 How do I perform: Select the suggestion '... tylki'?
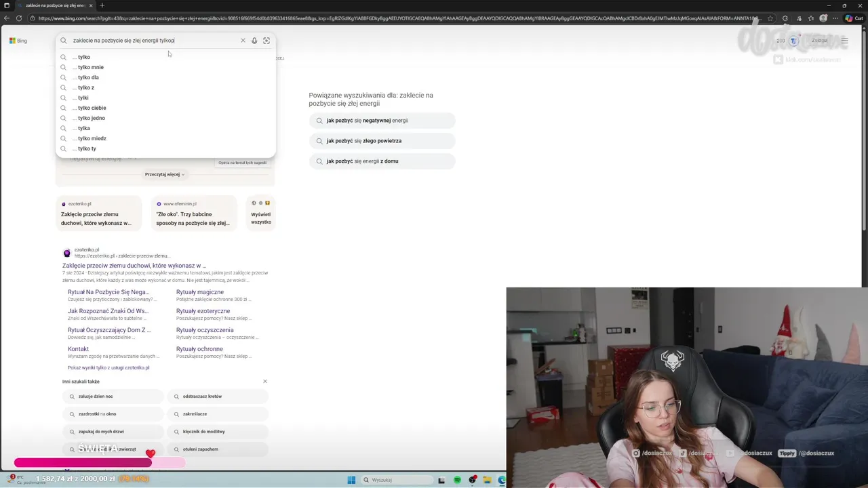[x=165, y=98]
